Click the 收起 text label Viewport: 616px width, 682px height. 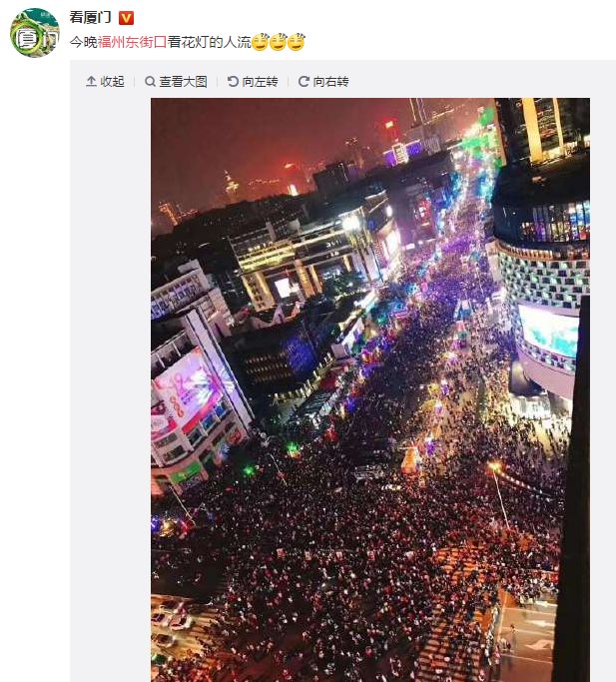(112, 81)
